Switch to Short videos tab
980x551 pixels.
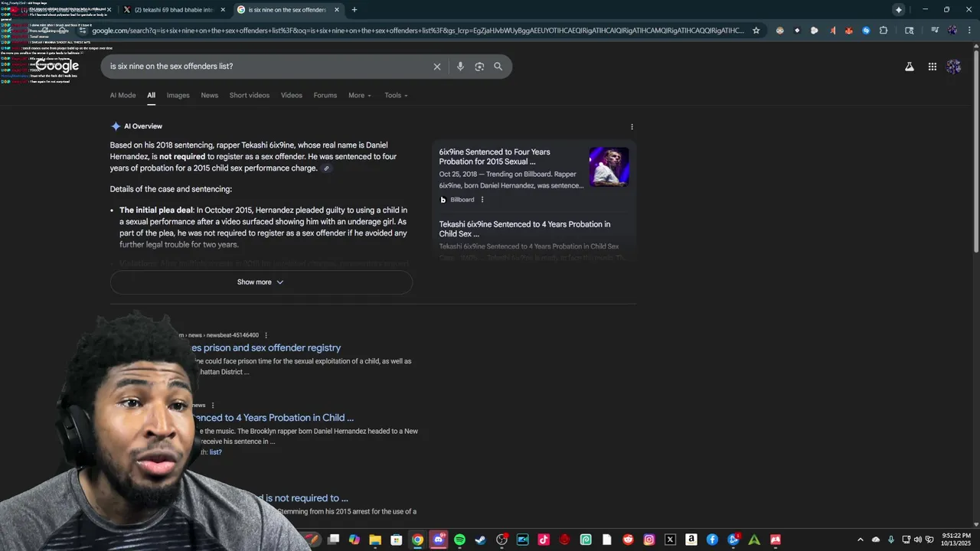(x=250, y=96)
